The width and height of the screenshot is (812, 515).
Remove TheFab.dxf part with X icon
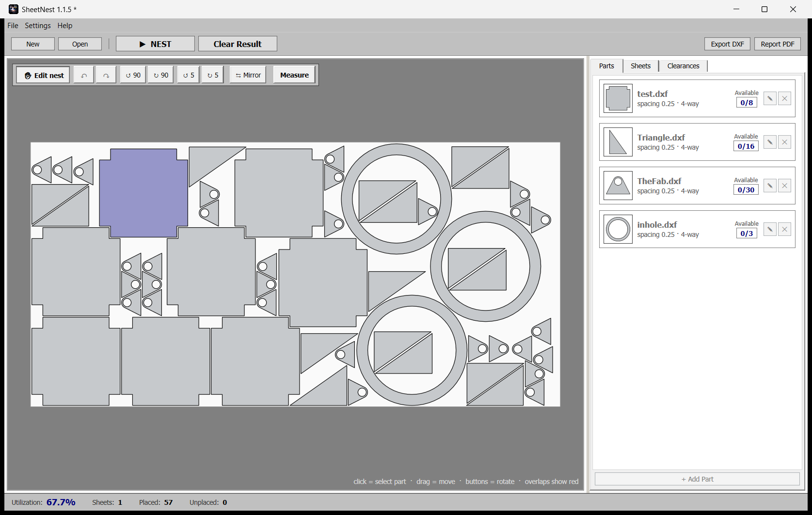tap(785, 186)
